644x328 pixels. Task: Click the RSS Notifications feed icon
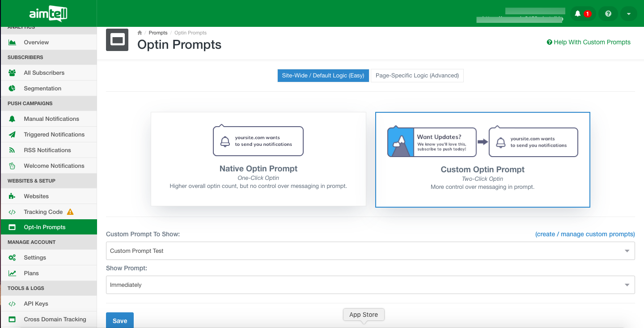pyautogui.click(x=12, y=150)
